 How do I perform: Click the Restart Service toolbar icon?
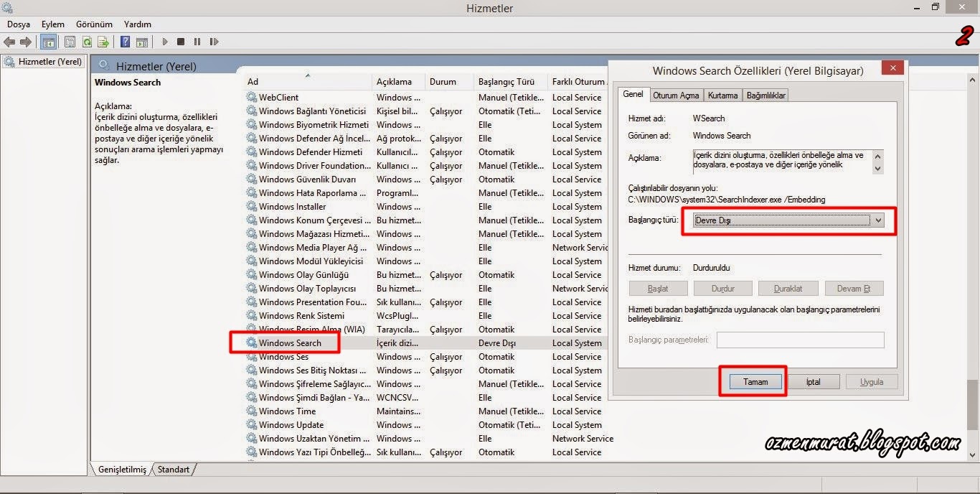pos(214,42)
